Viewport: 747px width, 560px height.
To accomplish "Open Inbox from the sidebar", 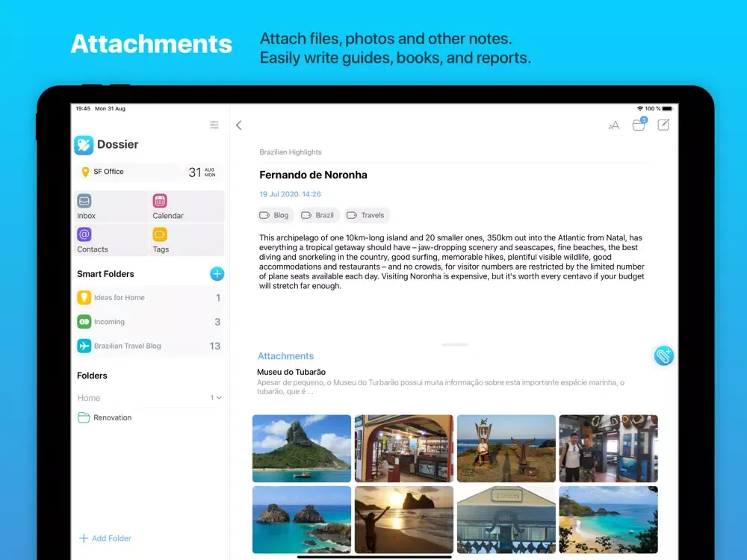I will click(111, 207).
